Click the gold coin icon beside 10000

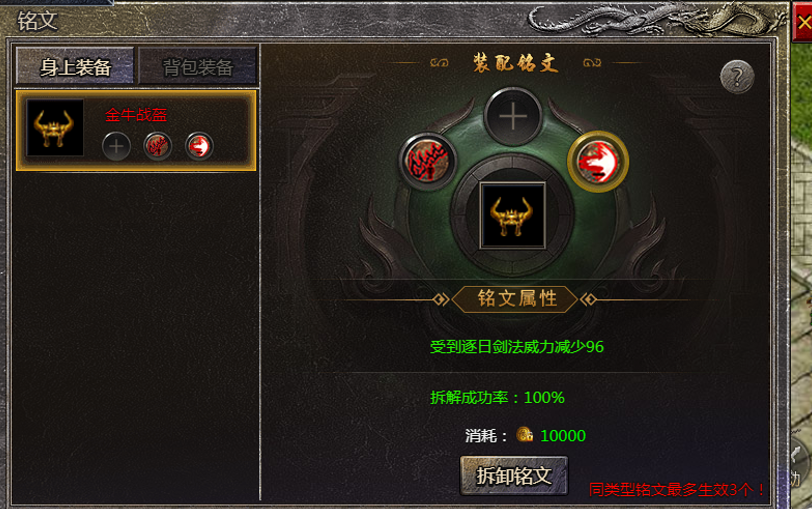tap(525, 434)
